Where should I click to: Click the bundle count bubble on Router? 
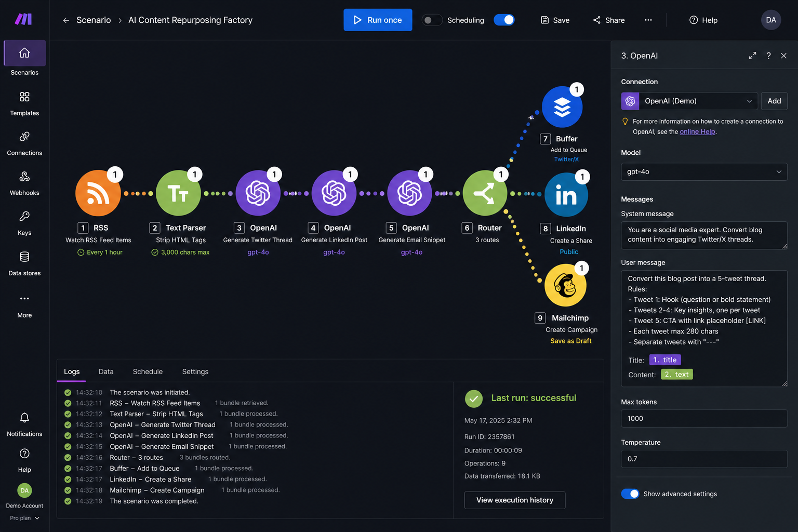coord(501,175)
